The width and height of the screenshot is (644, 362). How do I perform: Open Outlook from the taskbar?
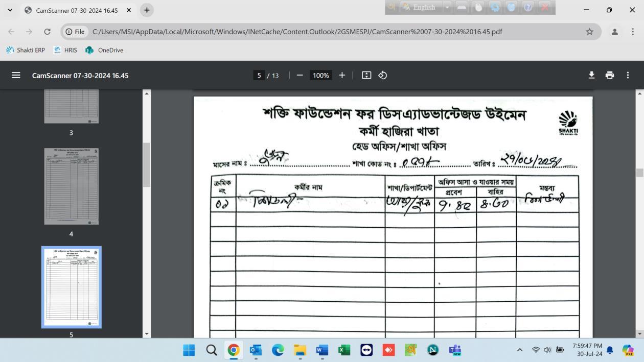(256, 350)
